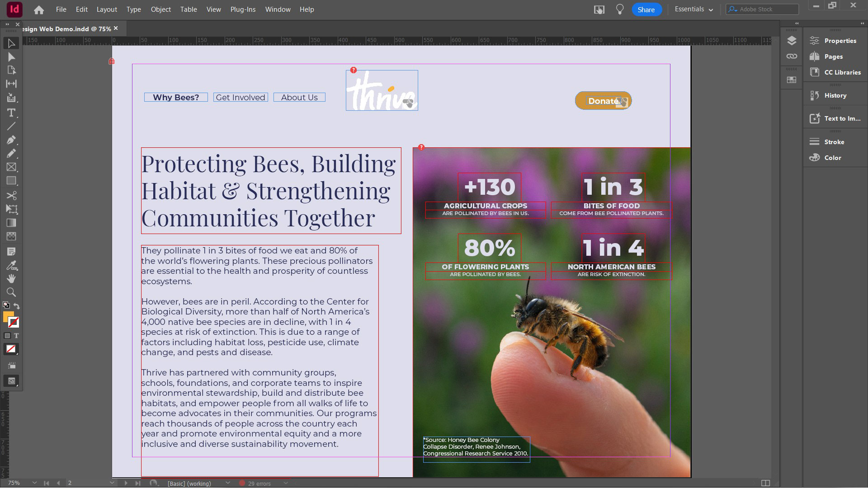Screen dimensions: 868x488
Task: Select the Rectangle Frame tool
Action: (x=11, y=167)
